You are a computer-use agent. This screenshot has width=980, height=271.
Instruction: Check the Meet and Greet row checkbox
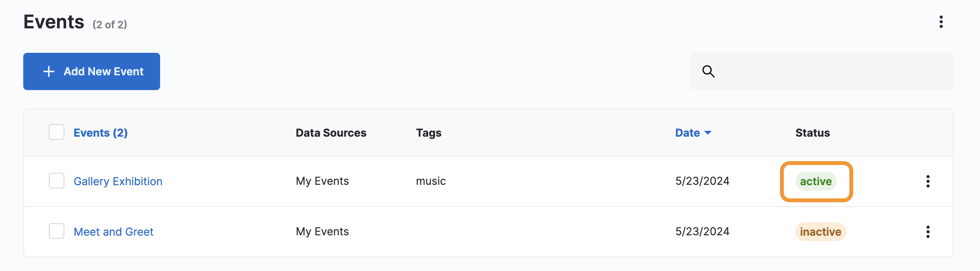coord(57,231)
